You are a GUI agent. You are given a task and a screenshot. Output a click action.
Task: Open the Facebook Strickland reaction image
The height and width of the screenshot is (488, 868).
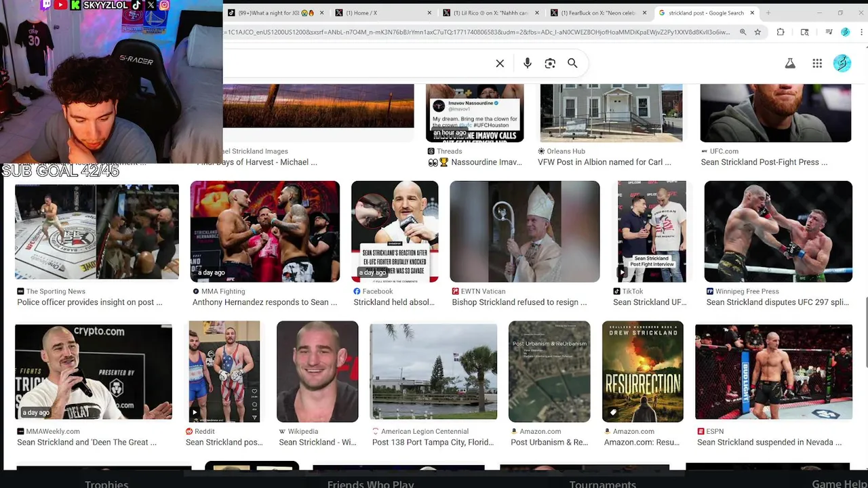[x=395, y=231]
